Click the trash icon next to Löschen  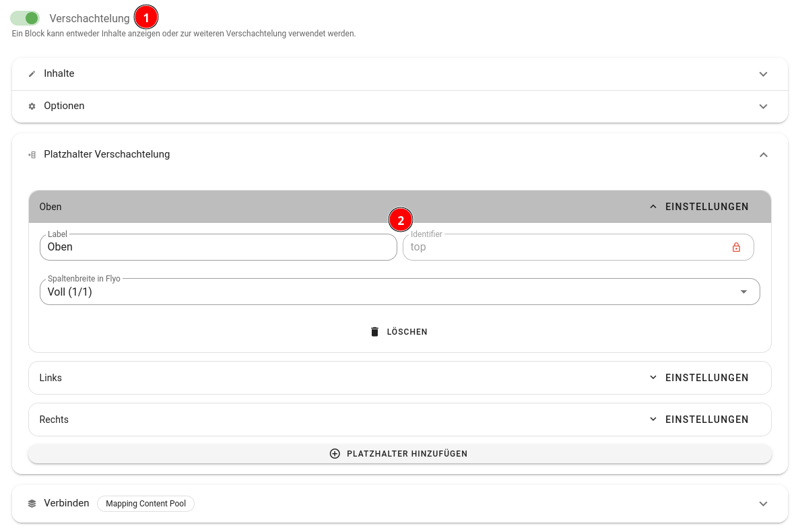375,332
